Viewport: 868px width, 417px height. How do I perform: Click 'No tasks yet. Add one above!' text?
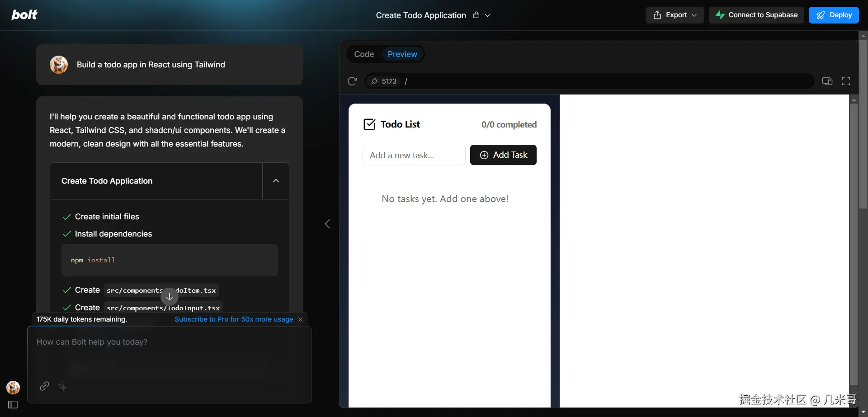(x=445, y=199)
